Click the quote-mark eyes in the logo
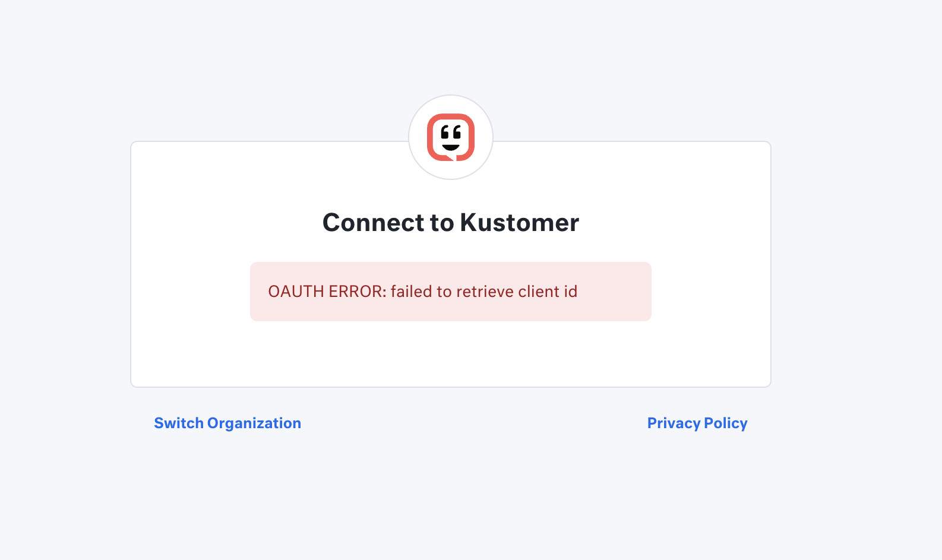The image size is (942, 560). (451, 132)
